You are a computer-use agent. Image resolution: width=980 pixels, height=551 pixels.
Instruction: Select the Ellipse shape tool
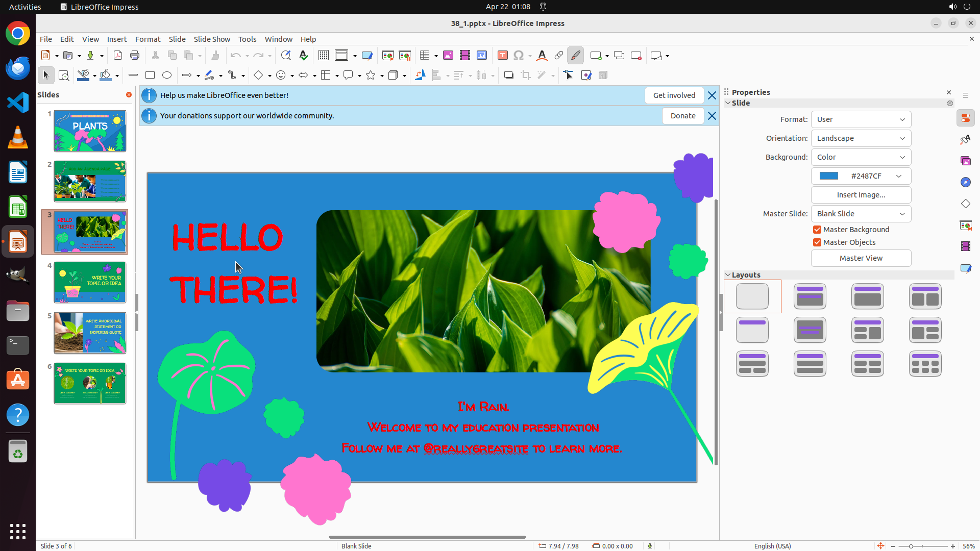pos(167,76)
